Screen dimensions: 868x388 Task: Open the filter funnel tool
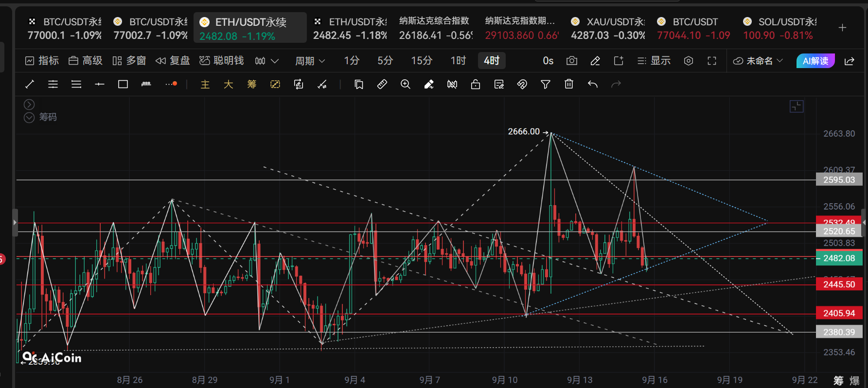[546, 84]
